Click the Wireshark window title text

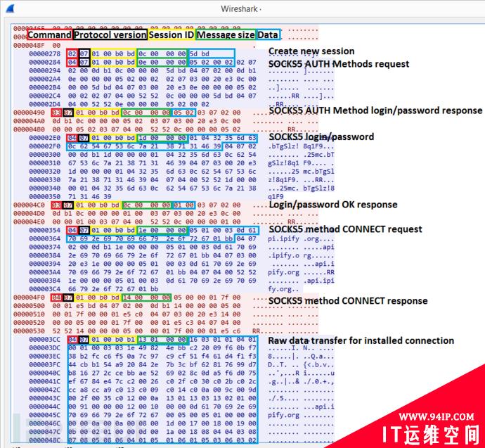[240, 9]
